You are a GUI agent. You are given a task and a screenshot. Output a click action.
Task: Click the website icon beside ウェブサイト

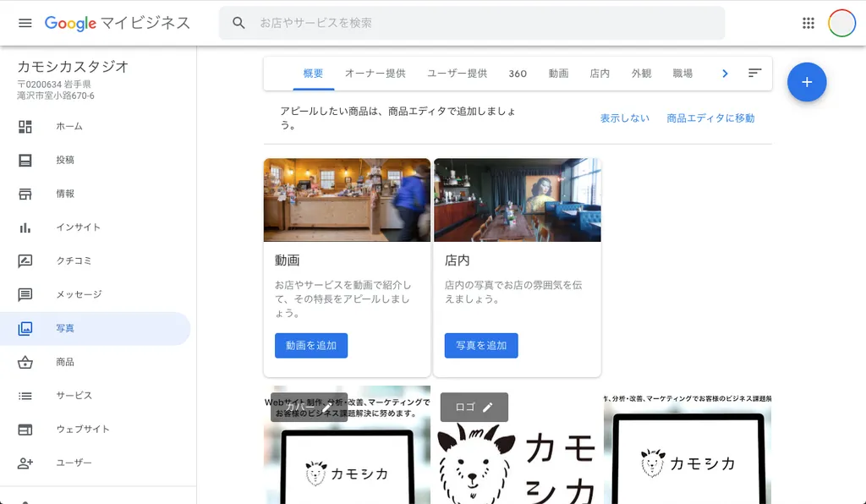tap(25, 430)
